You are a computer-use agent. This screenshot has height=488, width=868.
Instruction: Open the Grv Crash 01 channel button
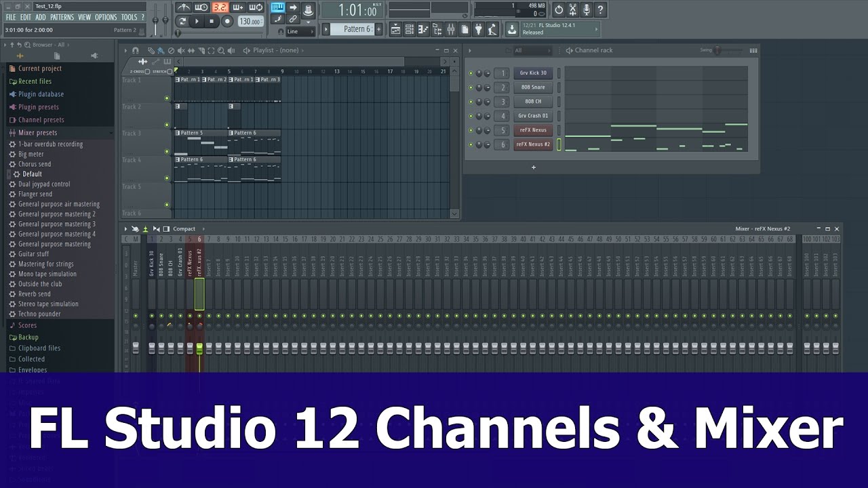[x=533, y=116]
